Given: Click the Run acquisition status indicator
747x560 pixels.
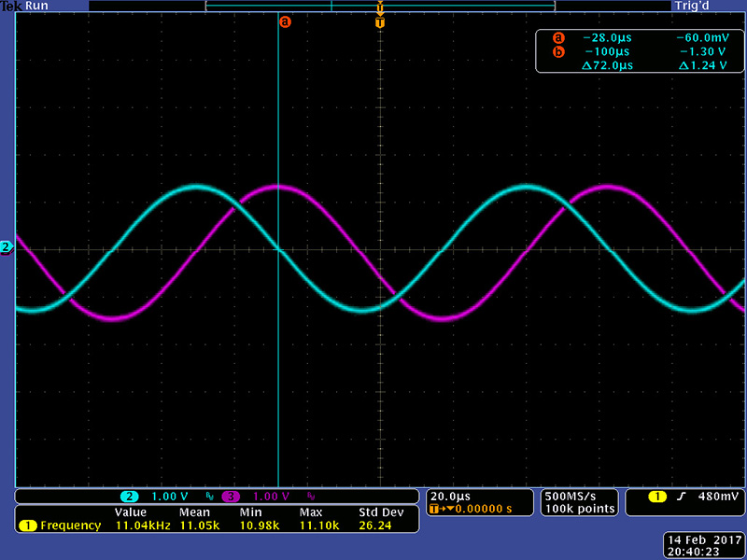Looking at the screenshot, I should coord(38,6).
